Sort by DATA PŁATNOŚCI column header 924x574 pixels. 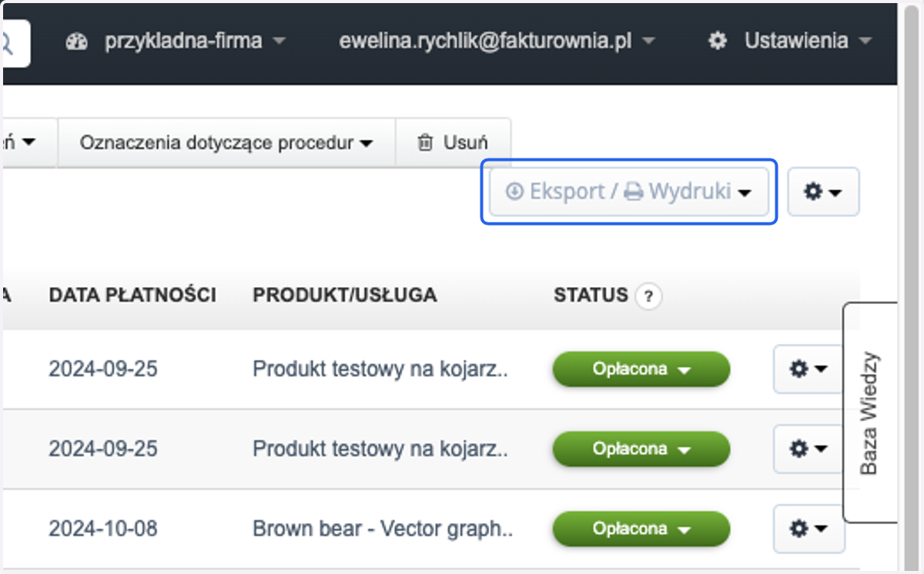(132, 295)
